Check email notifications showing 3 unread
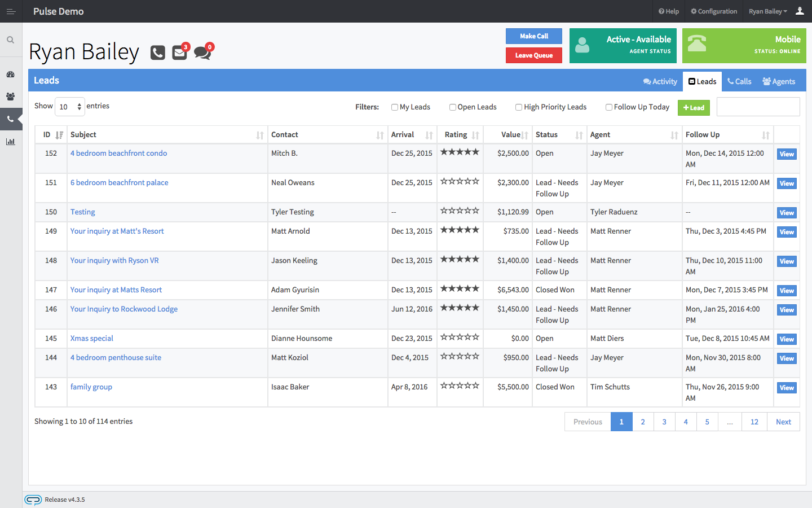This screenshot has height=508, width=812. pyautogui.click(x=179, y=52)
